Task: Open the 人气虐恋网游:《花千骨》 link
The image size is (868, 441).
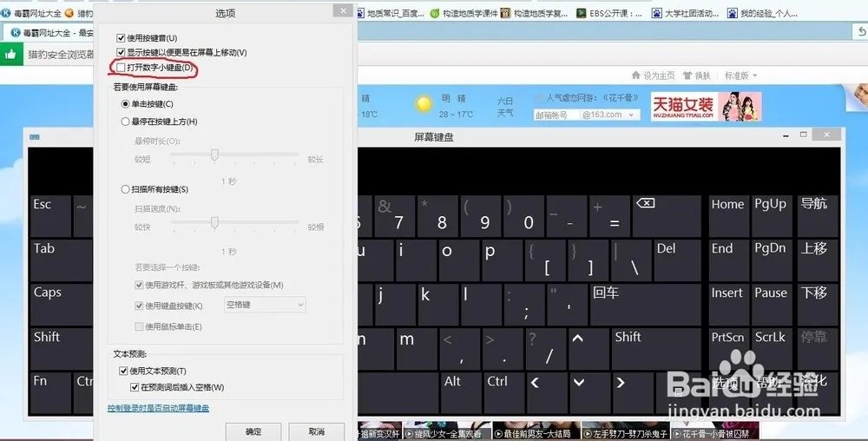Action: [x=592, y=98]
